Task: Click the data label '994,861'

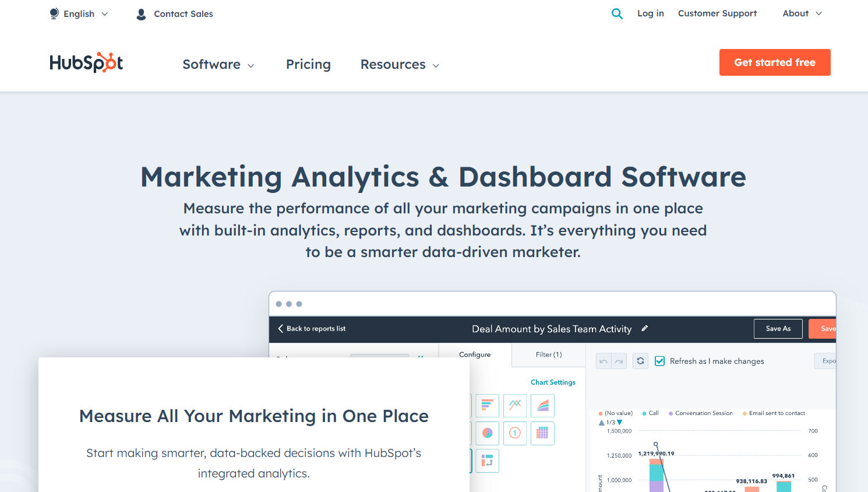Action: 784,476
